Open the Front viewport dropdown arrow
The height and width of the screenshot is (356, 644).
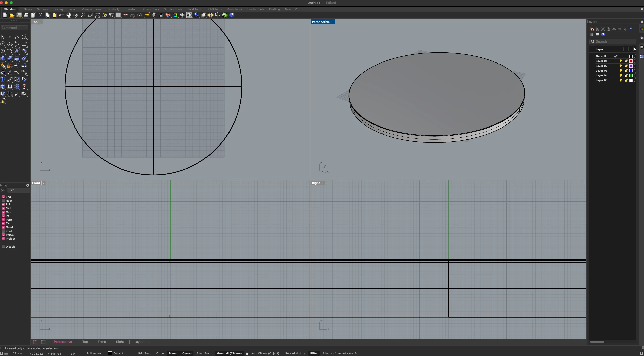(44, 183)
